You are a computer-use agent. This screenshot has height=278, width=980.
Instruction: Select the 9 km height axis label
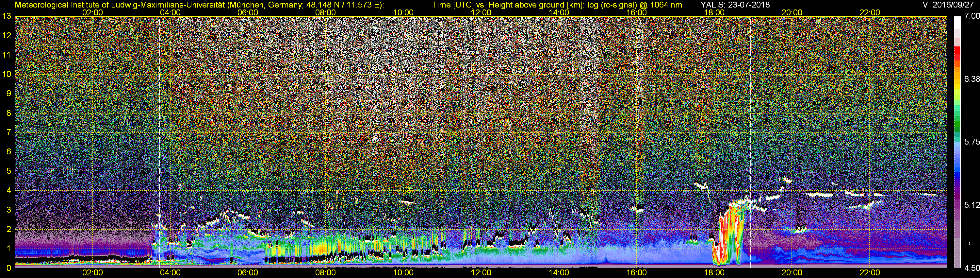click(x=9, y=94)
